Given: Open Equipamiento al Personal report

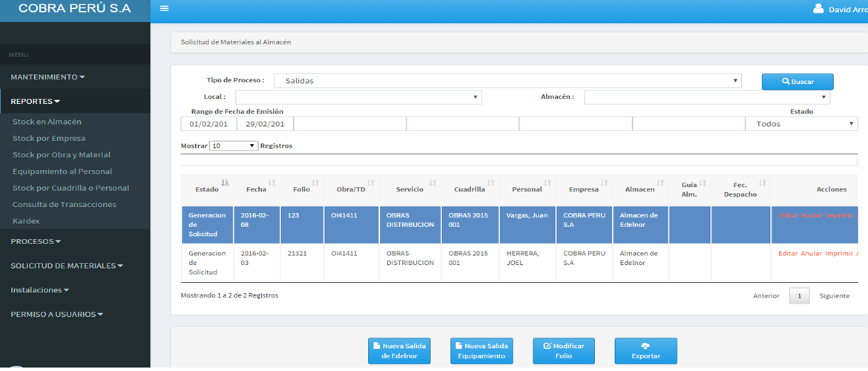Looking at the screenshot, I should pyautogui.click(x=62, y=171).
